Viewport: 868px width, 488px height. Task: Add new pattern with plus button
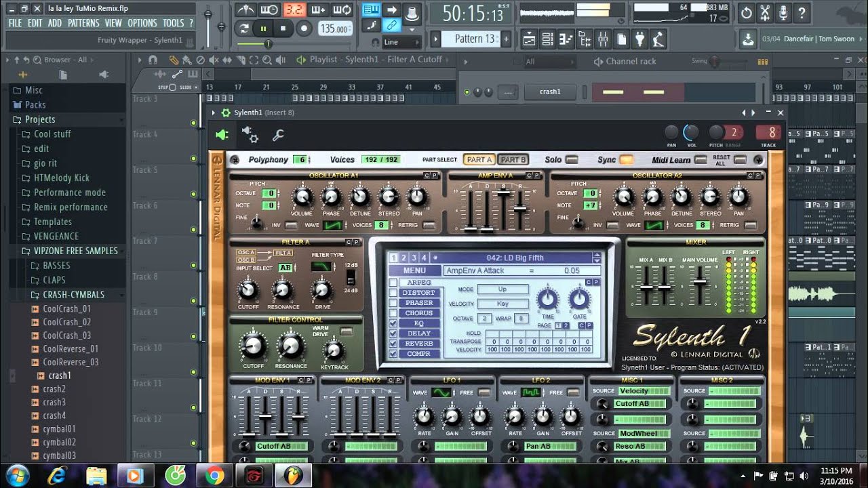pos(505,39)
